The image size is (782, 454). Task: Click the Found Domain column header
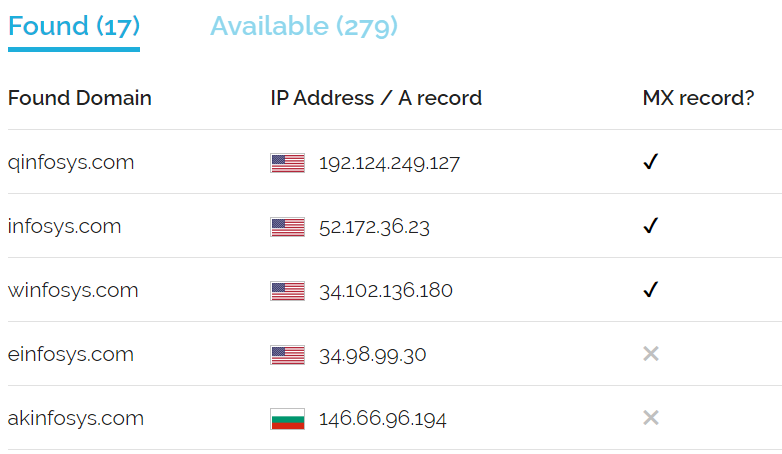pyautogui.click(x=80, y=98)
